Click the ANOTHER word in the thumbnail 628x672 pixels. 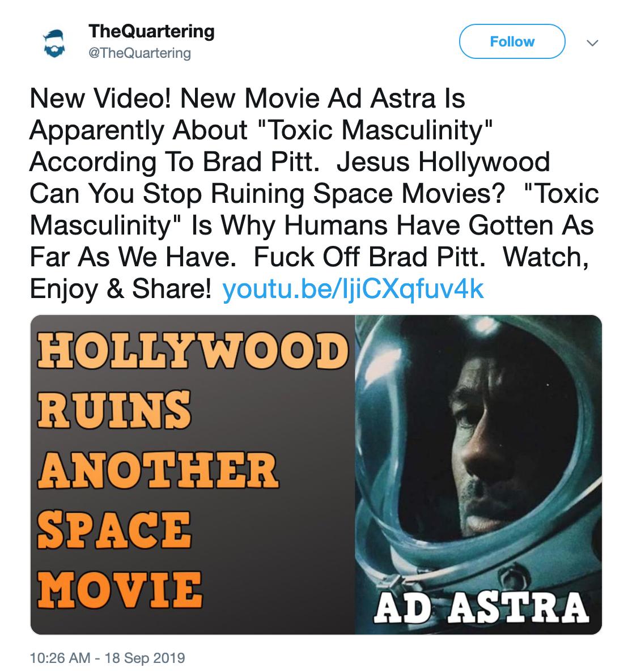coord(158,470)
